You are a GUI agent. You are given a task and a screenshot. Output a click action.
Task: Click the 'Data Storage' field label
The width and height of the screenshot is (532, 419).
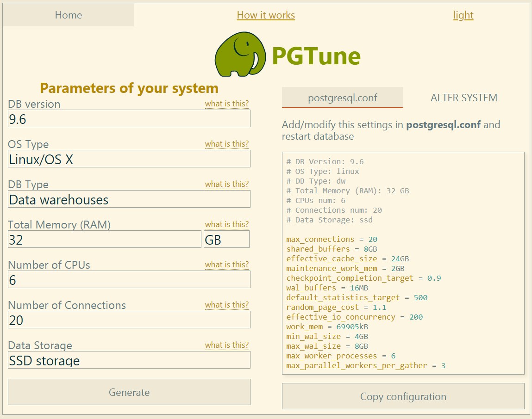[40, 345]
